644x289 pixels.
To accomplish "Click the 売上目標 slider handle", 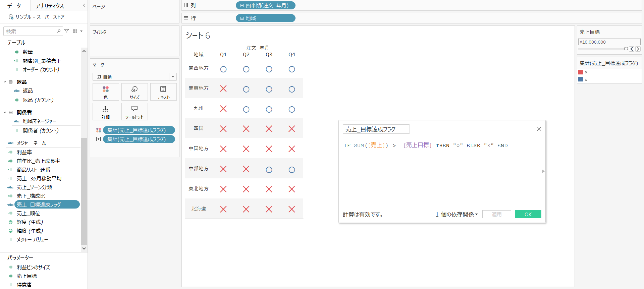I will click(626, 49).
